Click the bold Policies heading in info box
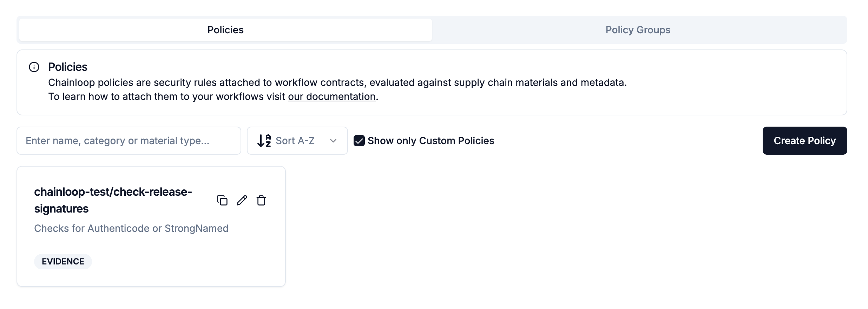This screenshot has width=868, height=309. tap(68, 67)
